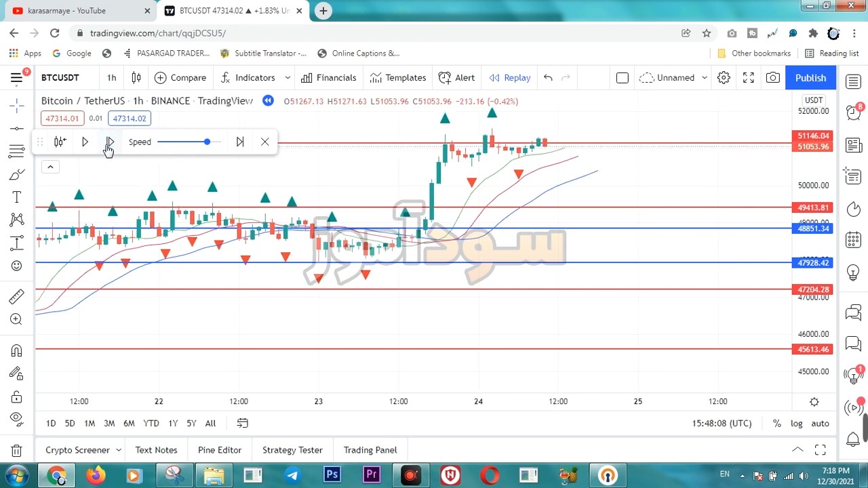Click the blue rewind badge near symbol
868x488 pixels.
(268, 101)
